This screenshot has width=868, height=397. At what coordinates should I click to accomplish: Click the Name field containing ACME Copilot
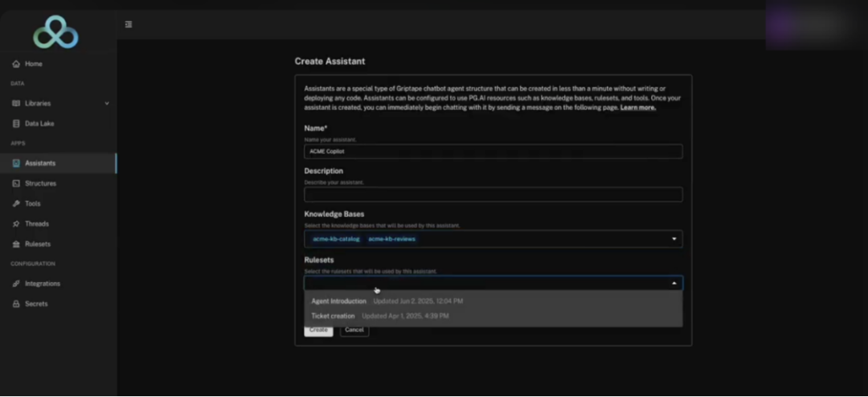click(x=493, y=151)
